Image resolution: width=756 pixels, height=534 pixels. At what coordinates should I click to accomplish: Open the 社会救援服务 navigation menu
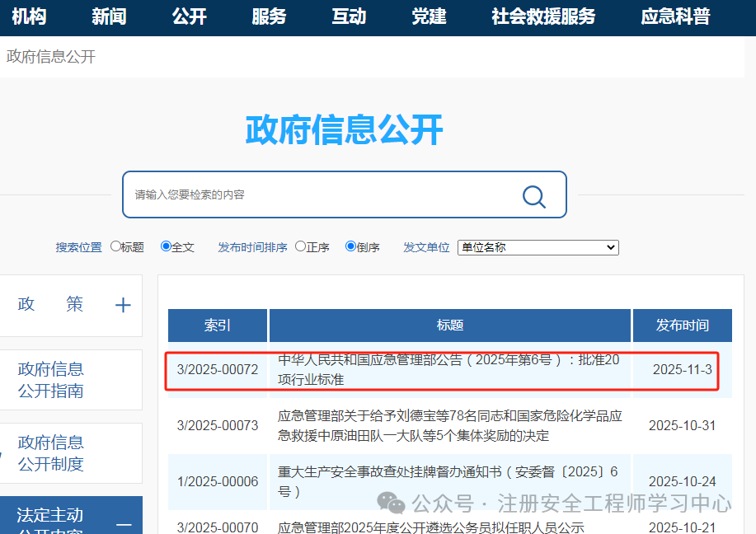[542, 16]
